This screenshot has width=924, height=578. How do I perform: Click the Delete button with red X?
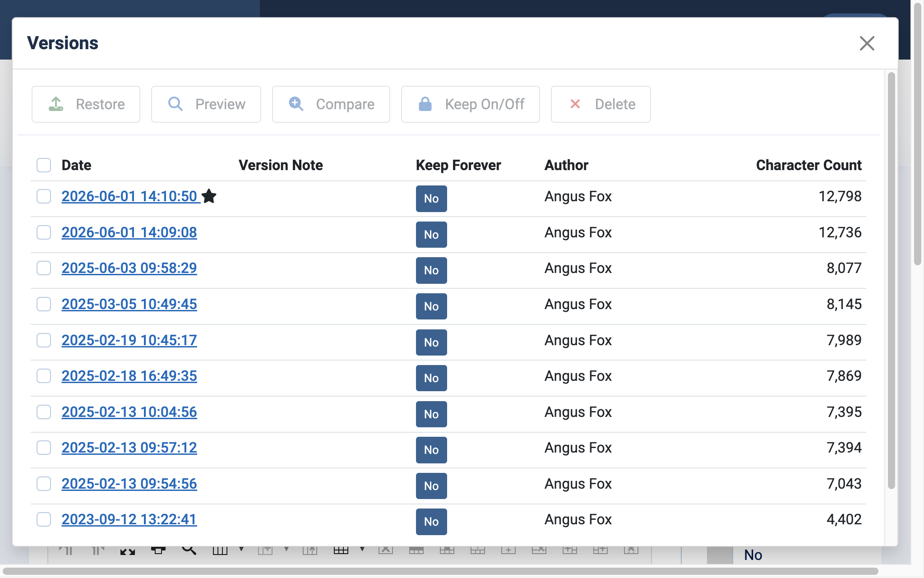point(601,104)
